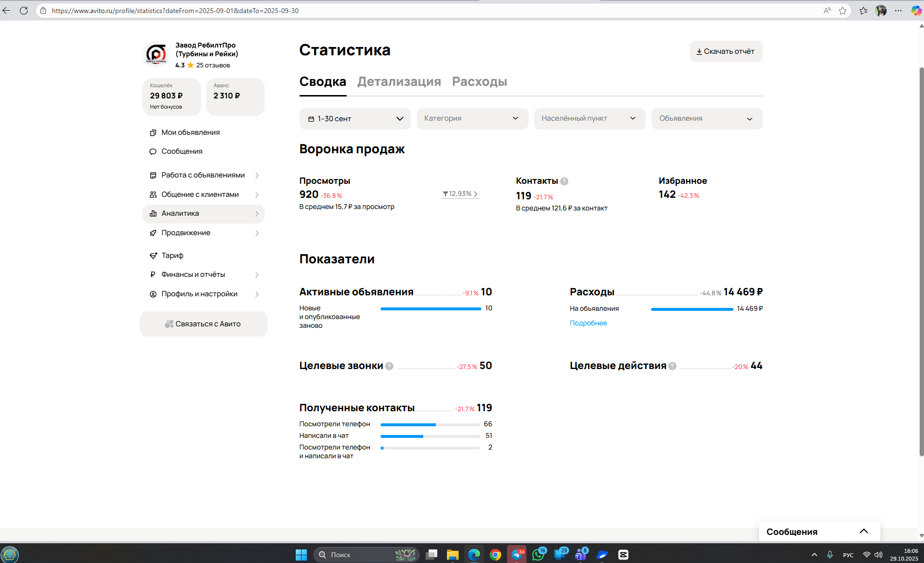Switch the РУС keyboard language indicator
The image size is (924, 563).
pos(848,555)
